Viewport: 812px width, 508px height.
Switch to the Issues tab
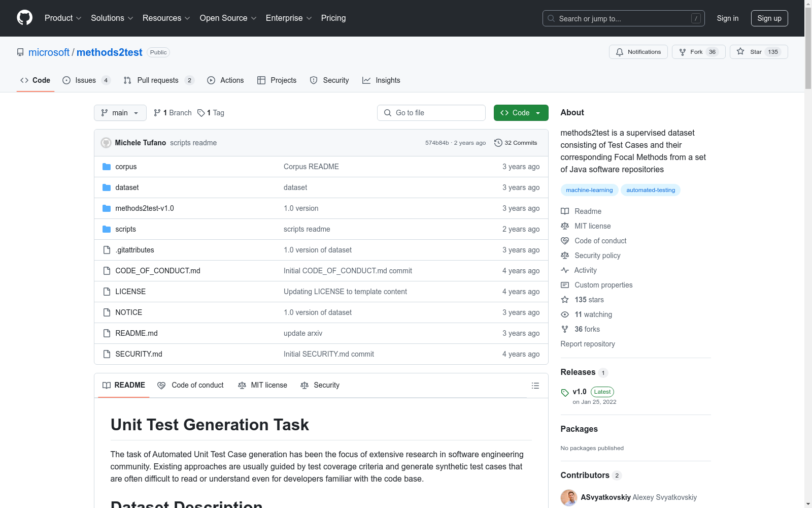click(x=86, y=80)
